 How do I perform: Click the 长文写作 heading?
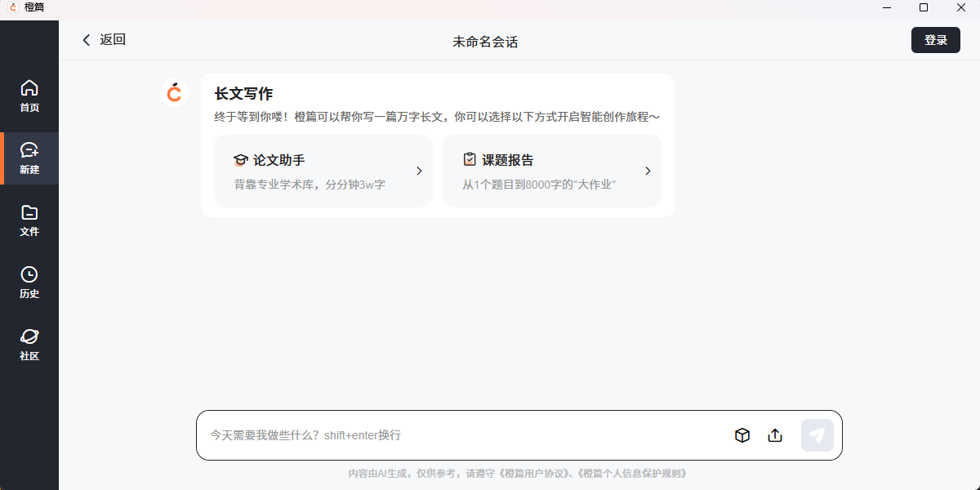pyautogui.click(x=243, y=94)
